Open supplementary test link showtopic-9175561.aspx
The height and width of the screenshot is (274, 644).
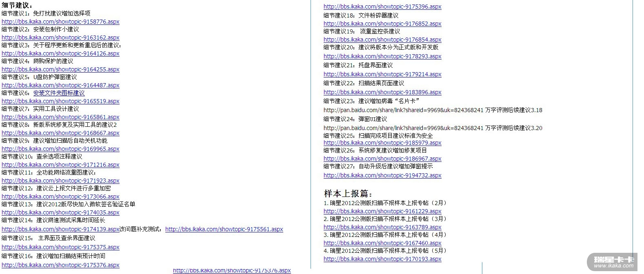pyautogui.click(x=224, y=229)
